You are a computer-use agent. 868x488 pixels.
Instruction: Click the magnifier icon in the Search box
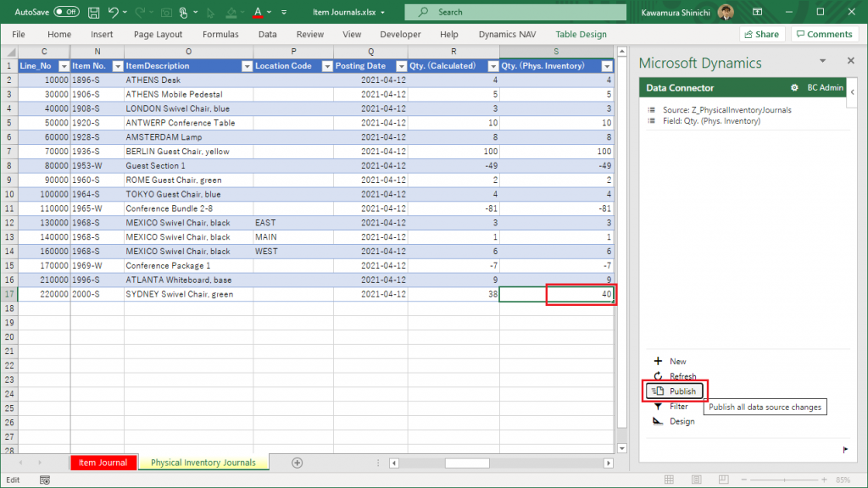(424, 12)
